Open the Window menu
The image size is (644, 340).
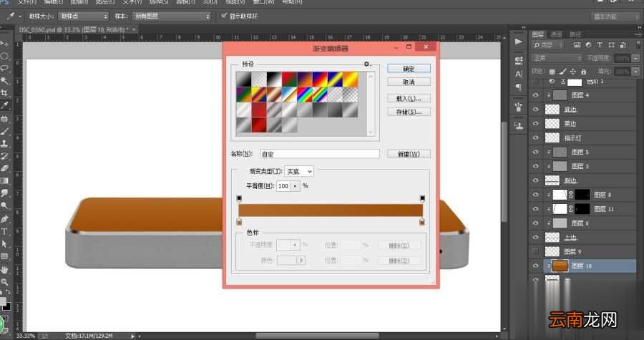pos(263,1)
